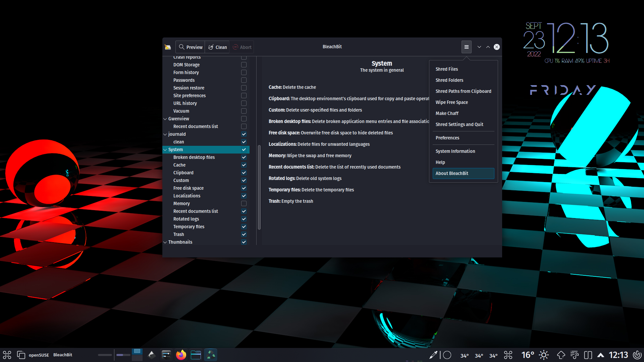Screen dimensions: 644x362
Task: Uncheck Broken desktop files
Action: click(x=244, y=157)
